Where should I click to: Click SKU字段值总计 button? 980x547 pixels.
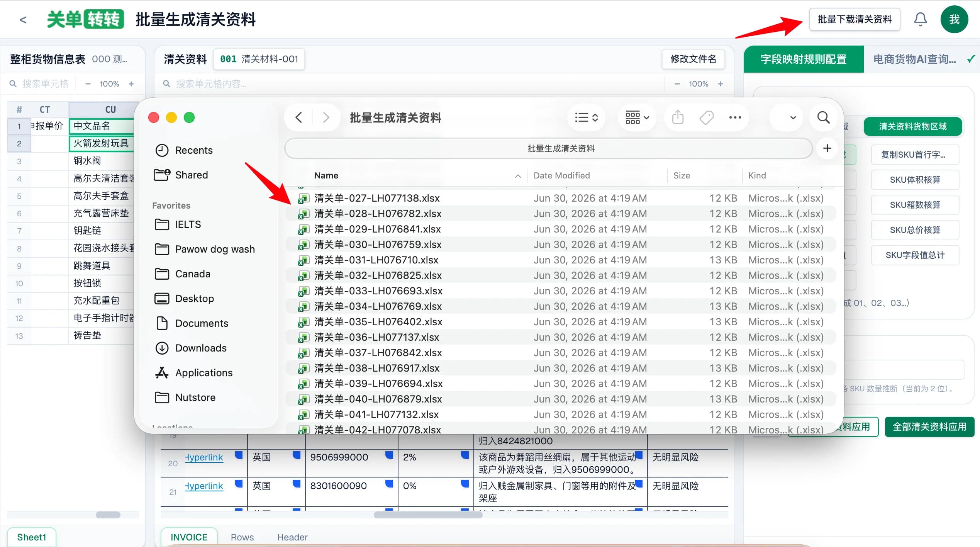pyautogui.click(x=915, y=255)
